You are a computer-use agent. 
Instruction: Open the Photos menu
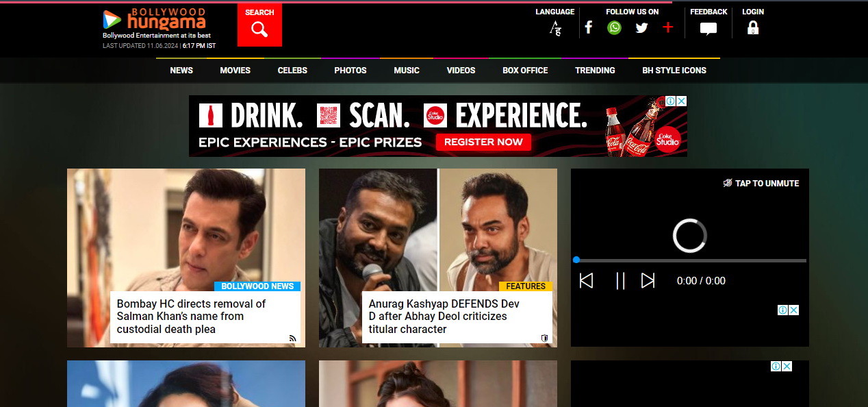point(350,71)
